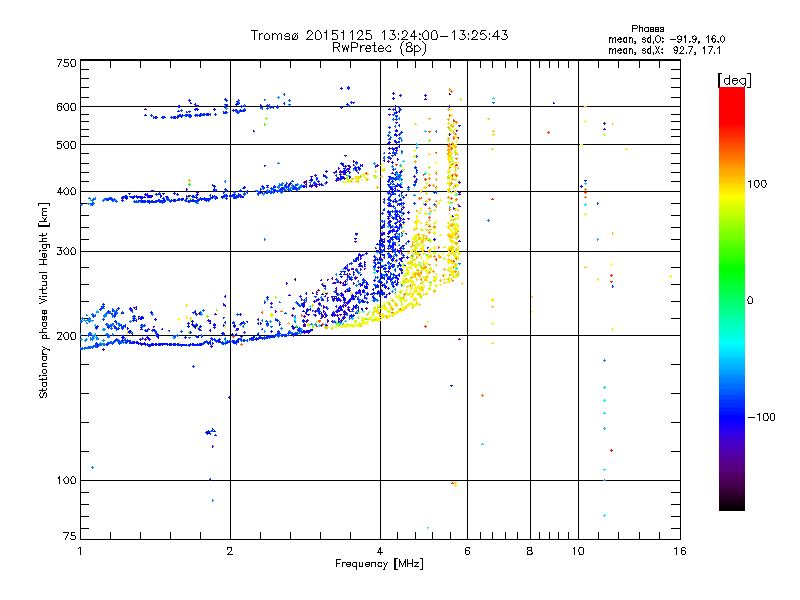
Task: Click the colorbar '-100' tick label
Action: pyautogui.click(x=762, y=417)
